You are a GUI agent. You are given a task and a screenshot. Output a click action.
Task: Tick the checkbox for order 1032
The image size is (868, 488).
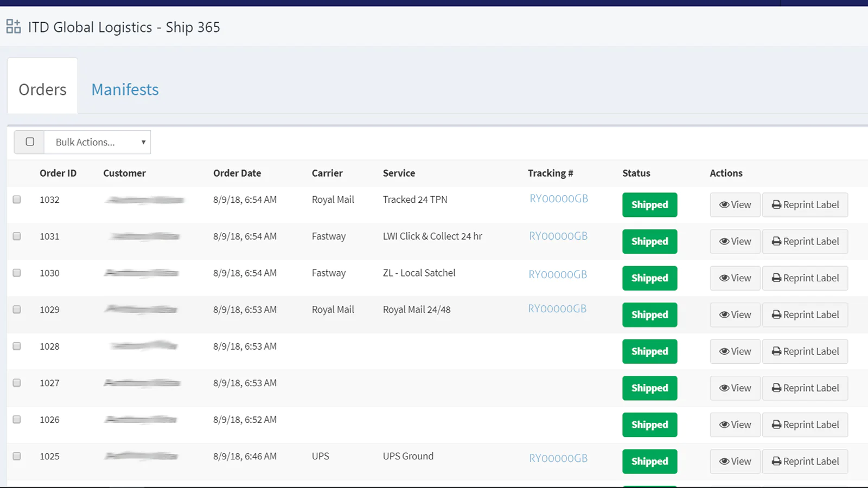pyautogui.click(x=17, y=200)
